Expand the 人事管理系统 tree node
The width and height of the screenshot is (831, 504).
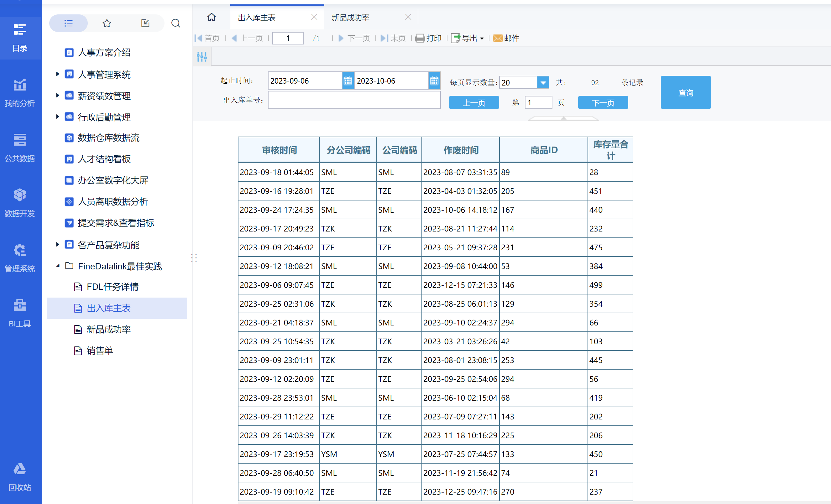[x=57, y=74]
